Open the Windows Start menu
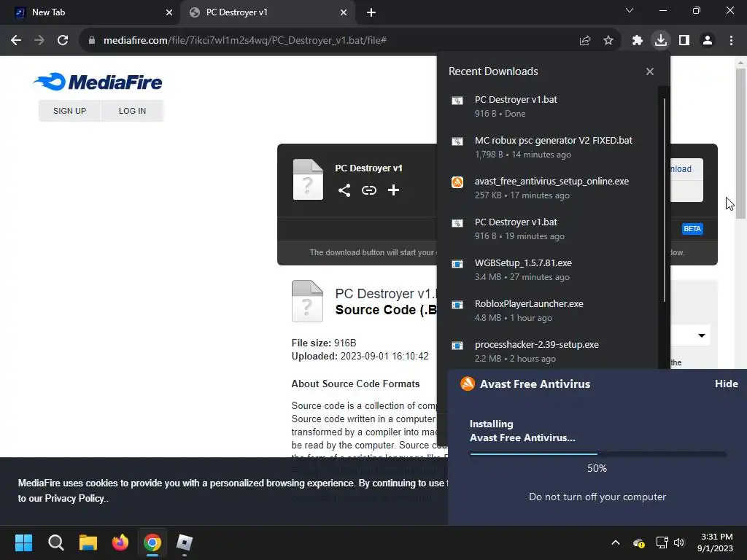The height and width of the screenshot is (560, 747). 23,542
